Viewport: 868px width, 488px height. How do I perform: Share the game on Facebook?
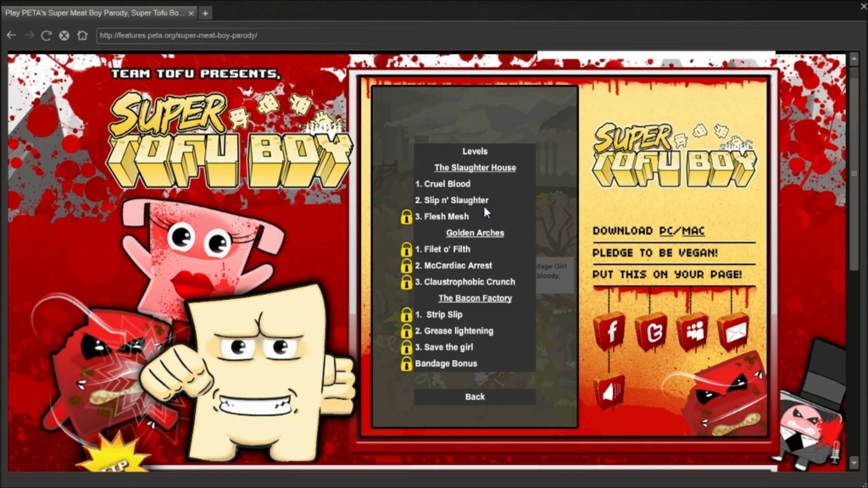tap(610, 332)
